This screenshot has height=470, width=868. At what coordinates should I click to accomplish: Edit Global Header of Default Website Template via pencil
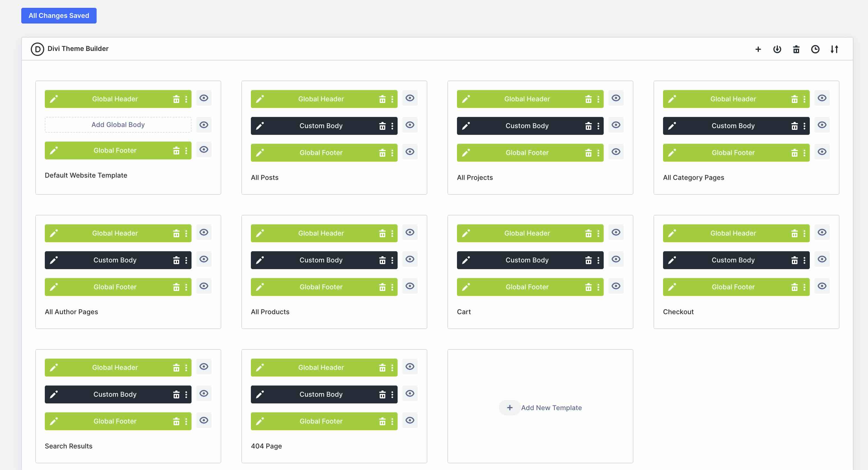tap(54, 99)
